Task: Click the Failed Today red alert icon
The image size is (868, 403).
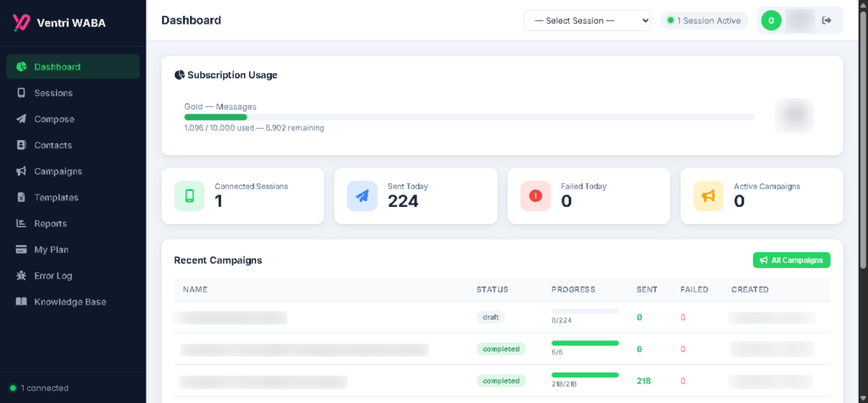Action: (536, 196)
